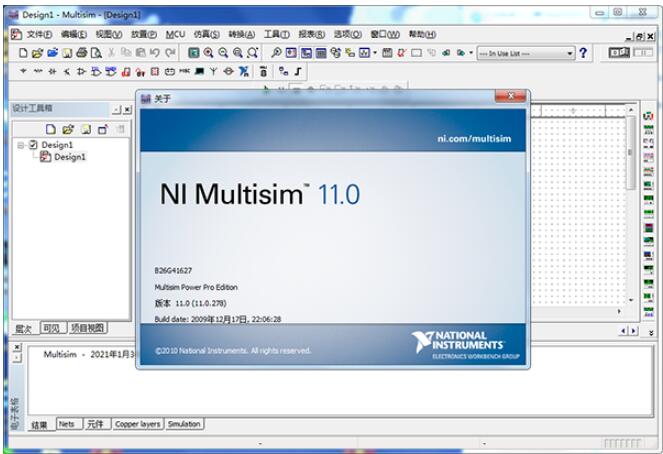Place a TTL logic component
This screenshot has width=663, height=454.
coord(96,71)
